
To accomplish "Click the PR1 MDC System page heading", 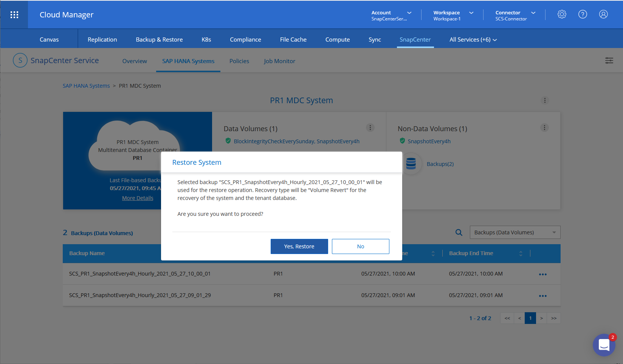I will pos(301,101).
